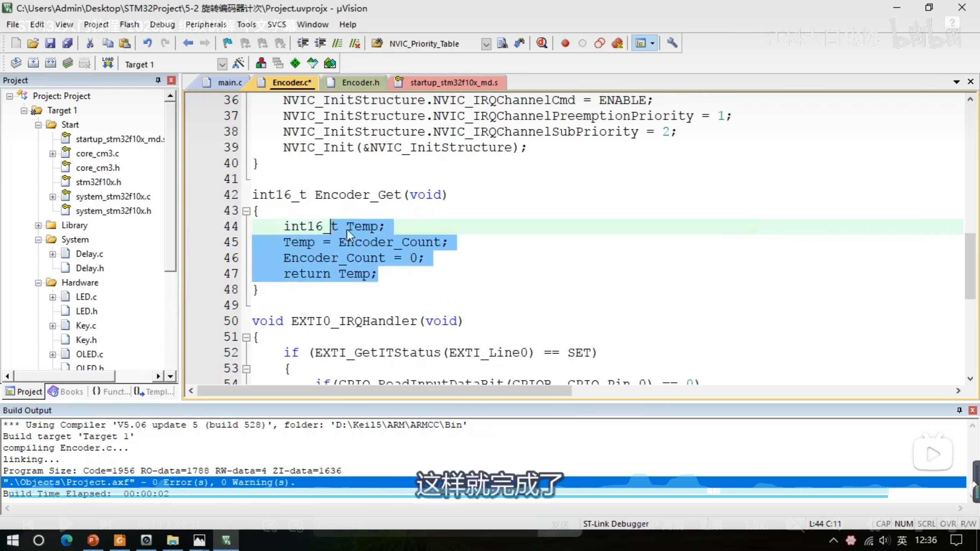Pin the Project panel
This screenshot has height=551, width=980.
tap(158, 80)
